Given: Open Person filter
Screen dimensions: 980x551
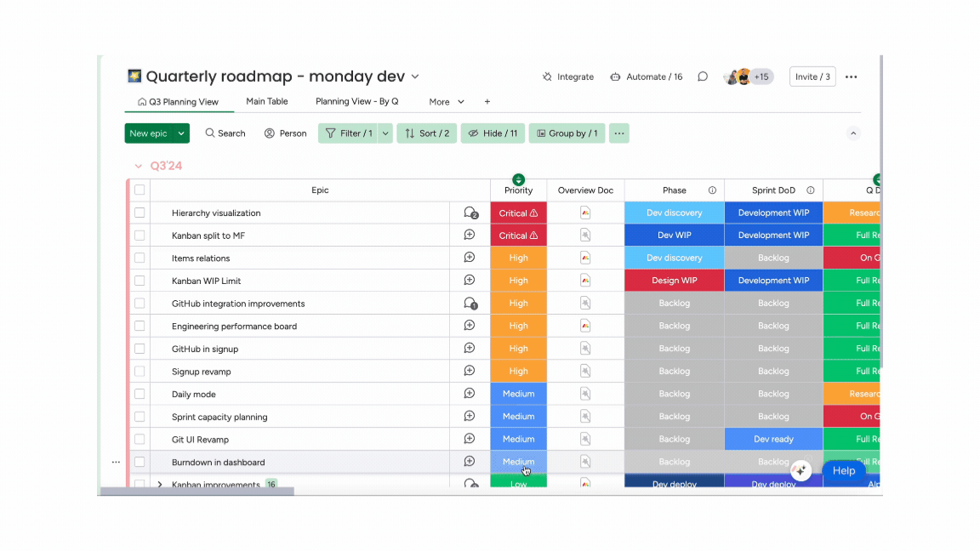Looking at the screenshot, I should (286, 133).
